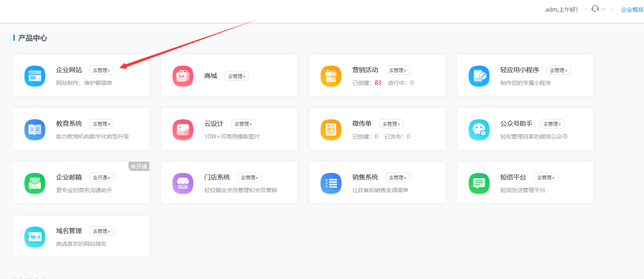Click the 门店系统 purple storefront icon
This screenshot has height=279, width=644.
183,183
